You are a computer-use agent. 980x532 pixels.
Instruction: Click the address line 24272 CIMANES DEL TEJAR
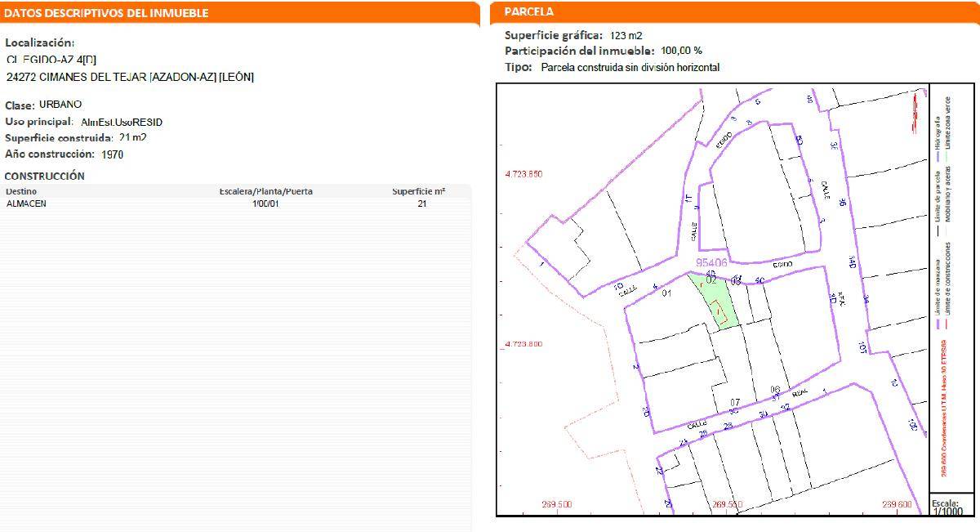click(130, 77)
